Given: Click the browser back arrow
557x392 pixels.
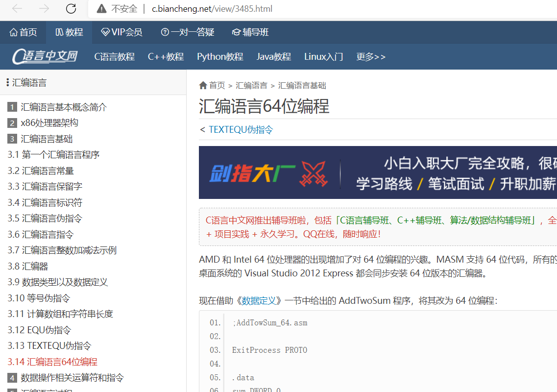Looking at the screenshot, I should click(x=17, y=8).
